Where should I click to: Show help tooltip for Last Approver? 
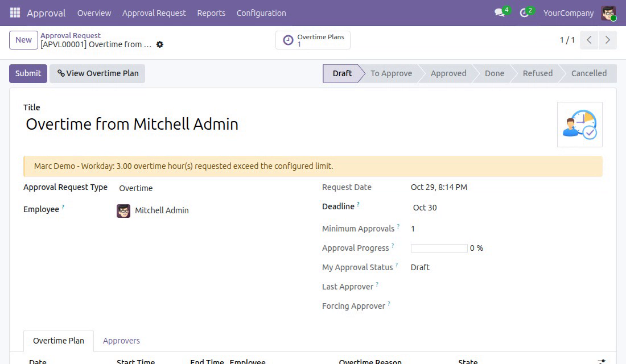coord(377,284)
